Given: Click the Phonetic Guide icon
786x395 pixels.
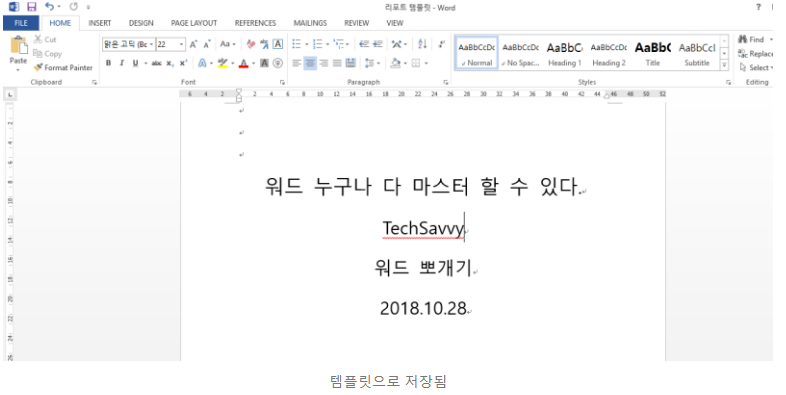Looking at the screenshot, I should (264, 44).
